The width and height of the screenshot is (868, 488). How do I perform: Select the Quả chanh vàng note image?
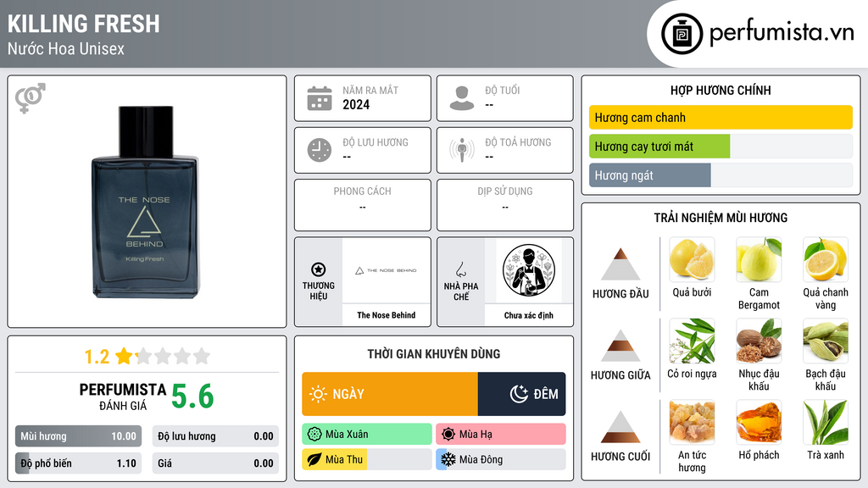pyautogui.click(x=826, y=259)
